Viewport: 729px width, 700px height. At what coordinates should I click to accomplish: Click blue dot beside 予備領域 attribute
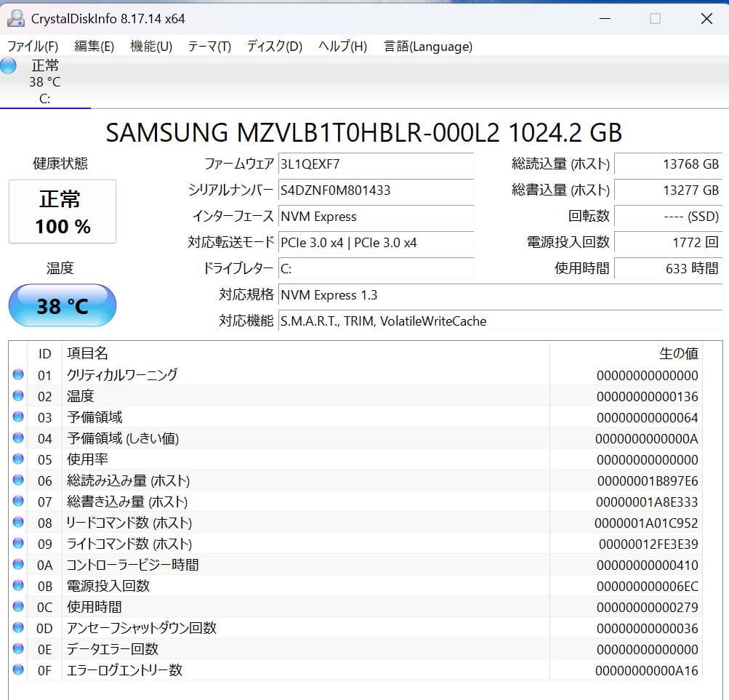coord(19,417)
